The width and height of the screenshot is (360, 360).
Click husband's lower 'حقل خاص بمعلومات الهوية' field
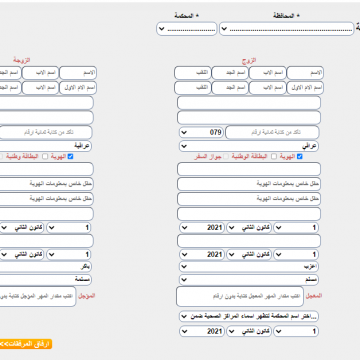tap(249, 199)
